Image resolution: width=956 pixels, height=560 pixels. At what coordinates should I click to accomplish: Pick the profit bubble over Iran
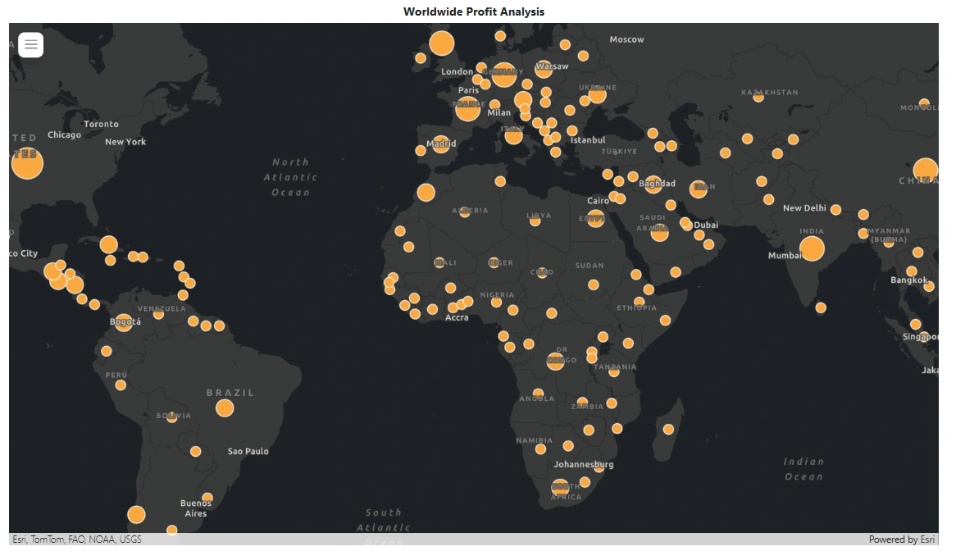[698, 189]
